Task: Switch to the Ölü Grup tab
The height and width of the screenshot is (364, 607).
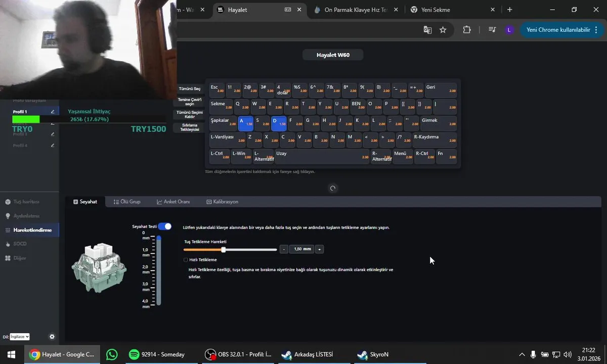Action: tap(127, 202)
